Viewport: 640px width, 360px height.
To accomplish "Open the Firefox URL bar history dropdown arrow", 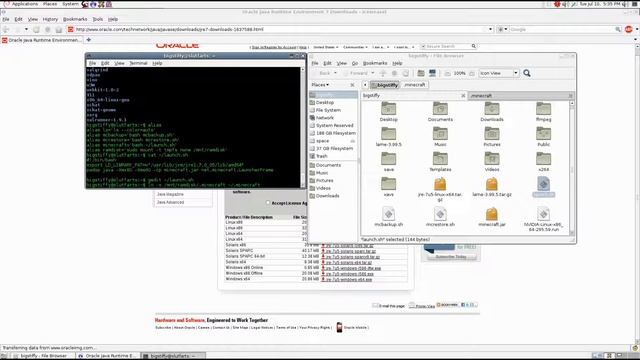I will 490,29.
